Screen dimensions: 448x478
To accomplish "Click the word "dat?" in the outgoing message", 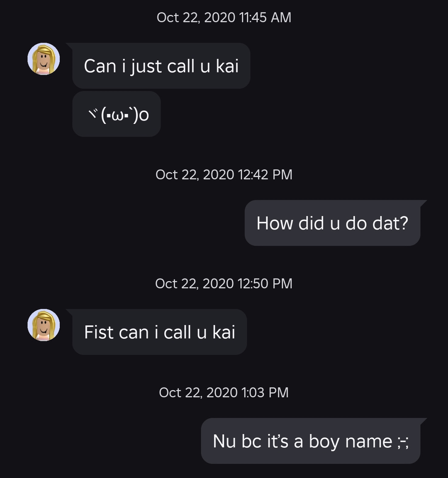I will [390, 223].
